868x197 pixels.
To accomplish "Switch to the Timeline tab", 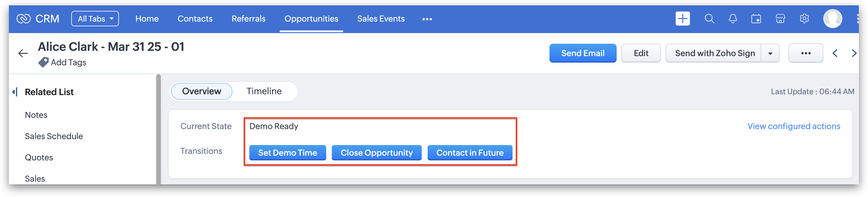I will [264, 91].
